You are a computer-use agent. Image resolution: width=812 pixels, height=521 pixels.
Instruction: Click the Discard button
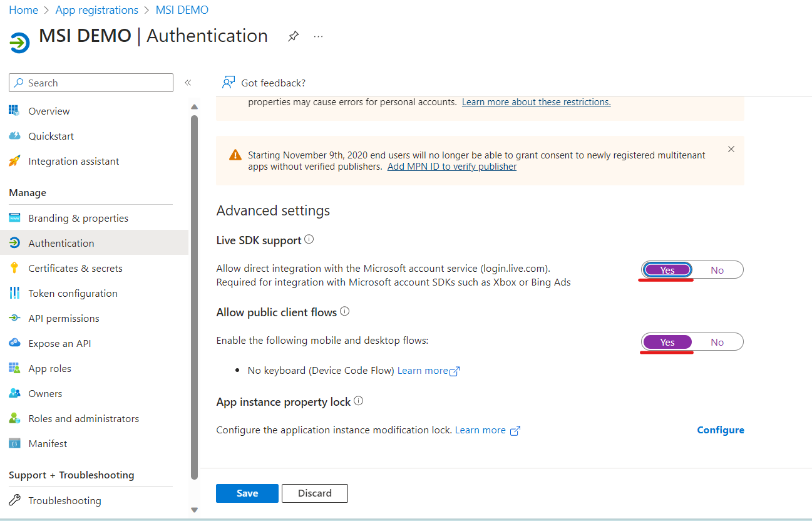point(315,493)
